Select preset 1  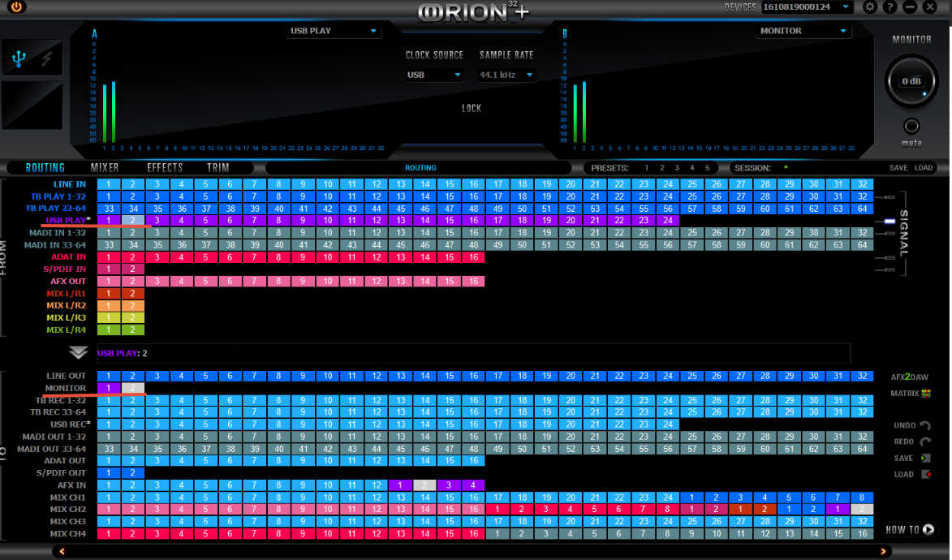tap(647, 168)
